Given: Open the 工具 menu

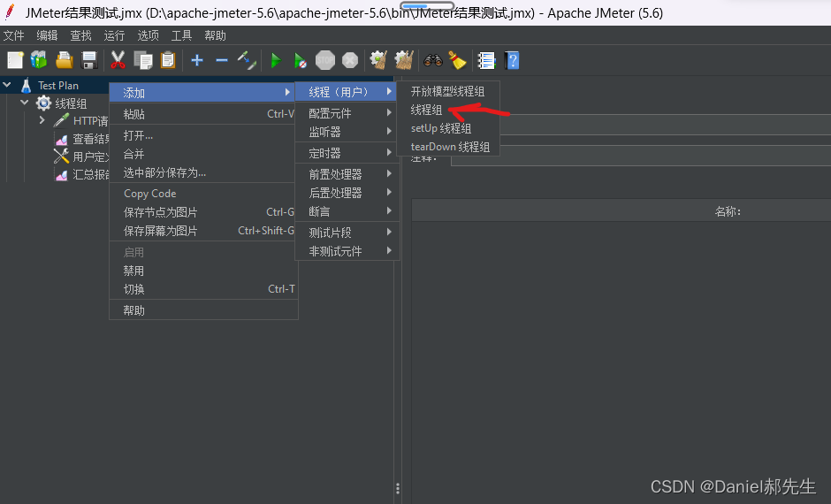Looking at the screenshot, I should (181, 35).
